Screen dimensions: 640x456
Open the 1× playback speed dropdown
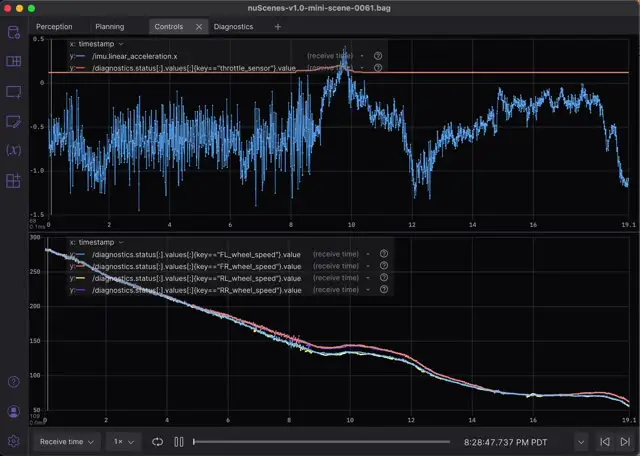click(123, 441)
